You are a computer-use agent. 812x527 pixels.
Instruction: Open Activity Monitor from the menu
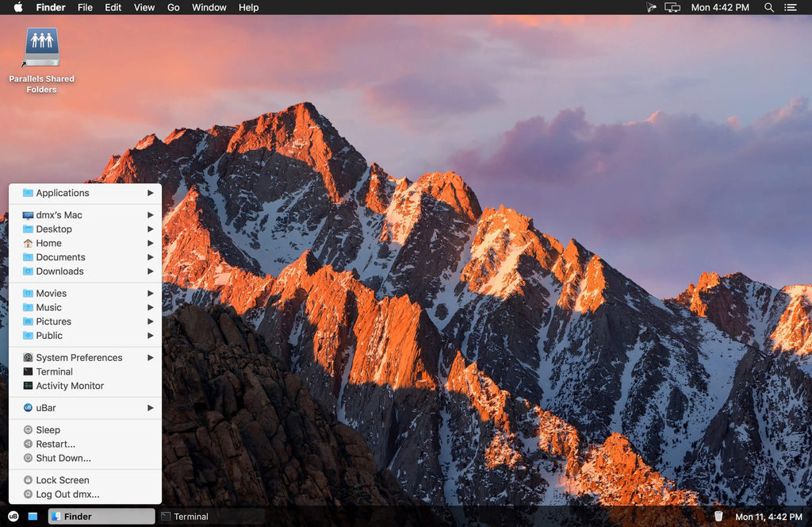click(x=70, y=386)
